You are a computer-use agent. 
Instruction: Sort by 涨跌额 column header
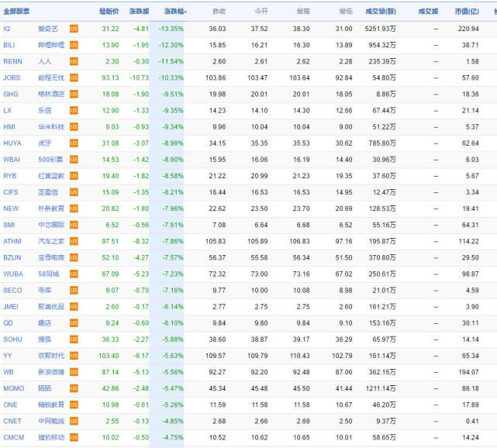139,12
